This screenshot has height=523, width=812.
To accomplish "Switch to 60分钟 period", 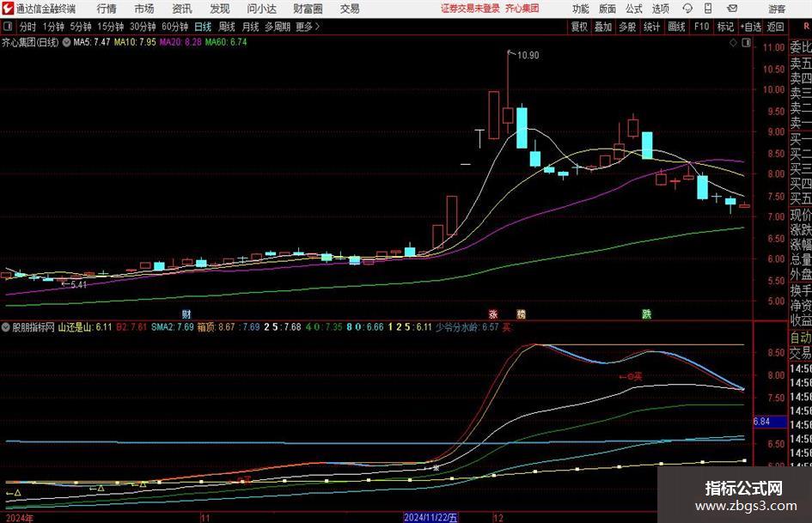I will (x=174, y=27).
